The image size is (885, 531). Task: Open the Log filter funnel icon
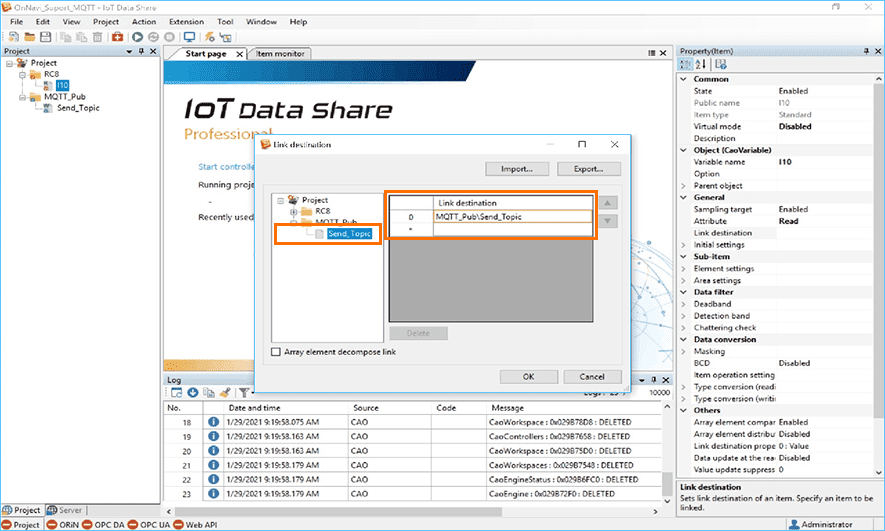244,393
